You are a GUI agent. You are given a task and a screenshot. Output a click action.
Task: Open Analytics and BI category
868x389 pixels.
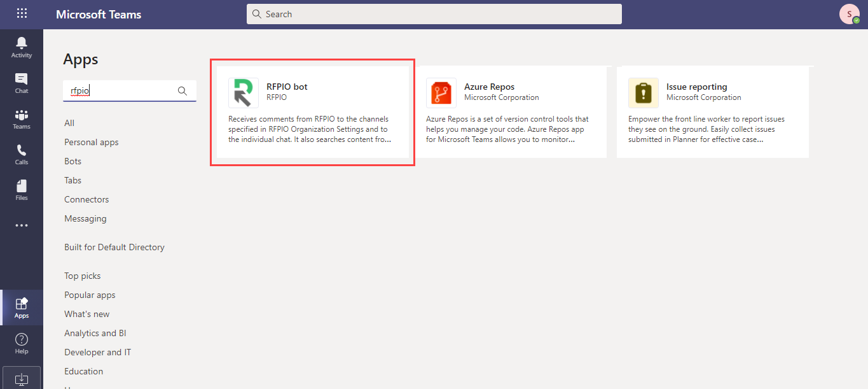pos(95,333)
